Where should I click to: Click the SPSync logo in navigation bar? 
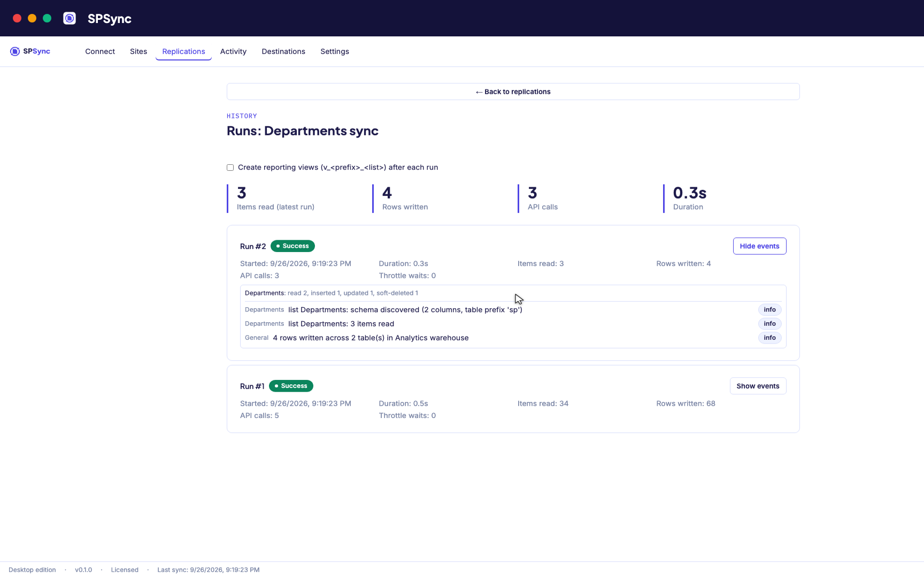point(30,51)
